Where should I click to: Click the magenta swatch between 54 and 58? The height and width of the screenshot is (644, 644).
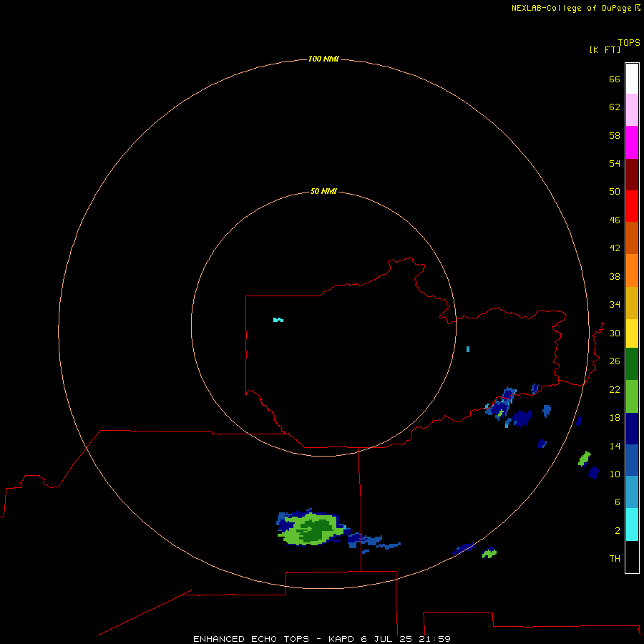[x=632, y=142]
